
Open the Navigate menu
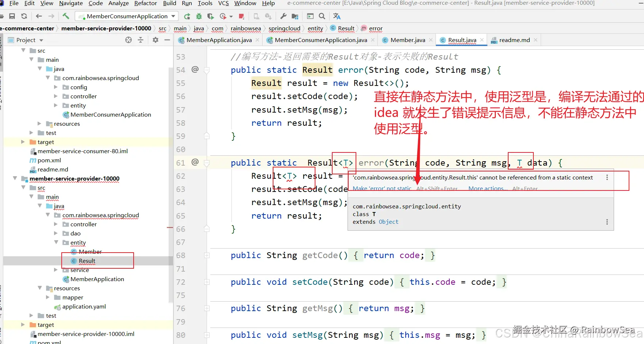click(x=71, y=3)
